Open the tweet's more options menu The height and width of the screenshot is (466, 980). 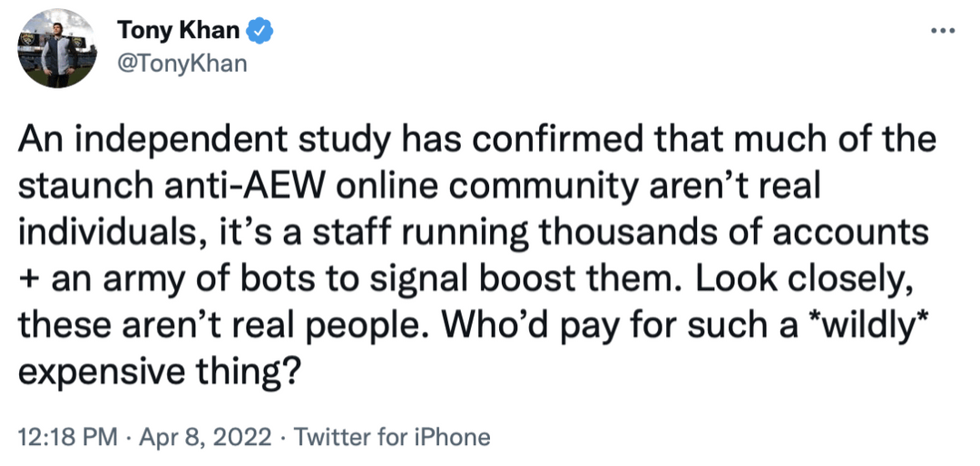(943, 31)
